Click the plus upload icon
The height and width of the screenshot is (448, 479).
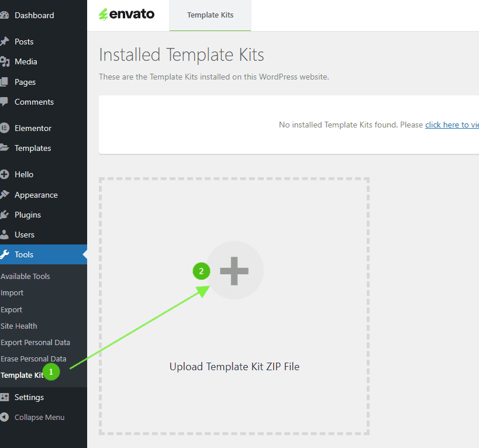[x=235, y=271]
